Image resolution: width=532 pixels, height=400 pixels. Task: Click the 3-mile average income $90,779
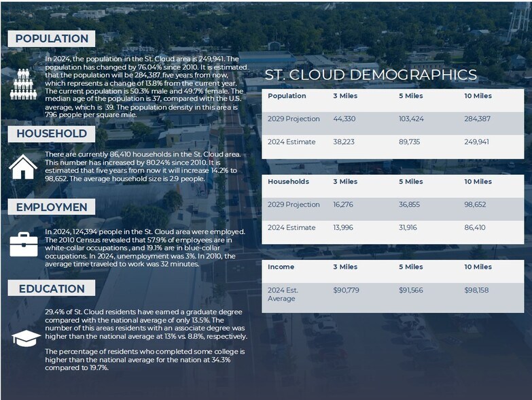click(x=346, y=290)
